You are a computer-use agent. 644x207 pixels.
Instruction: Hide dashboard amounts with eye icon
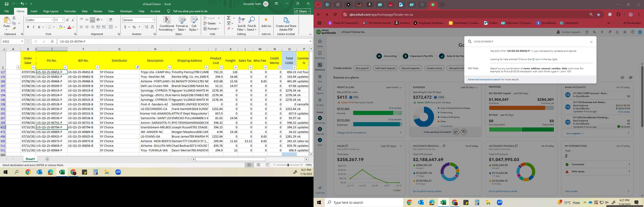(631, 78)
